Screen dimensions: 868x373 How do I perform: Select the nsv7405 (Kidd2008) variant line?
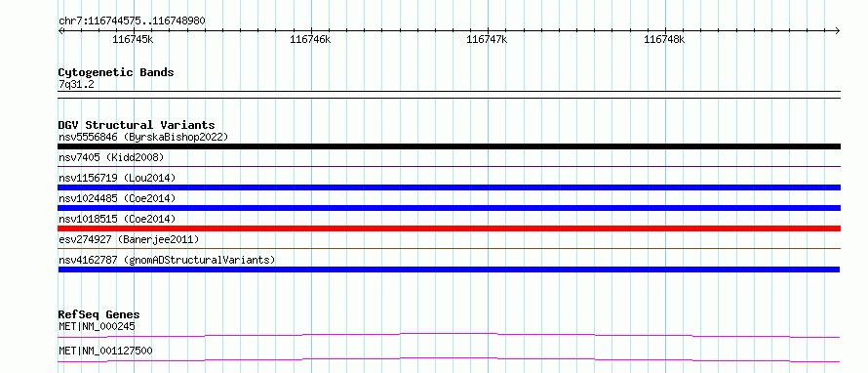[449, 166]
